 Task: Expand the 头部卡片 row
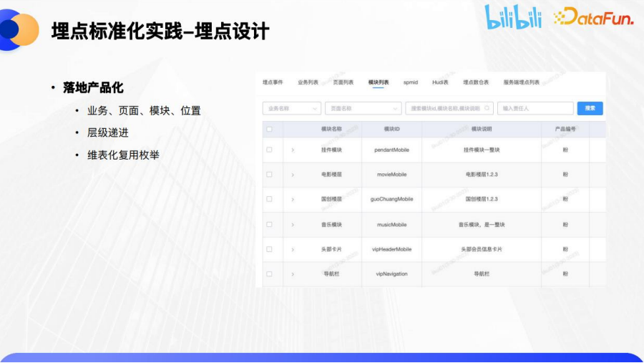(x=293, y=250)
